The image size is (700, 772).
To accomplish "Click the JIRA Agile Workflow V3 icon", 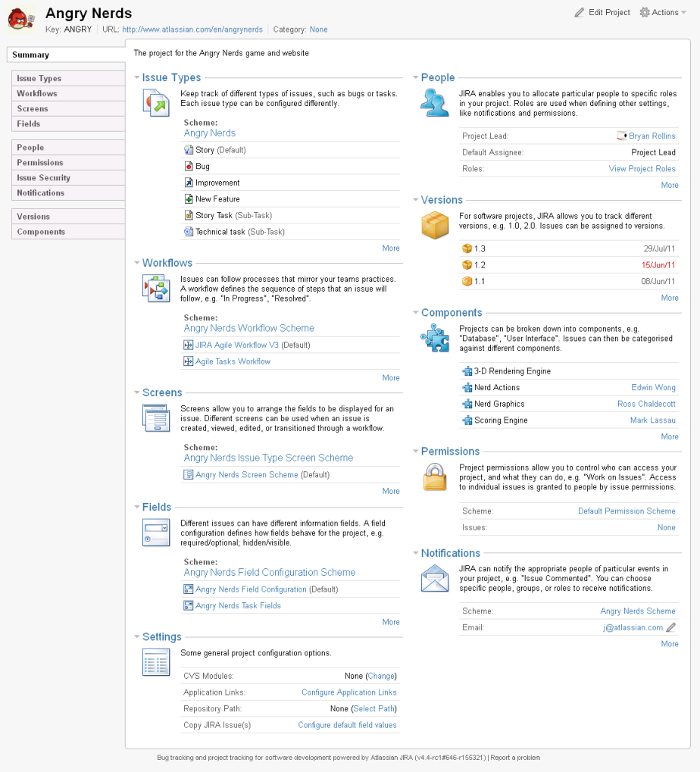I will 188,345.
